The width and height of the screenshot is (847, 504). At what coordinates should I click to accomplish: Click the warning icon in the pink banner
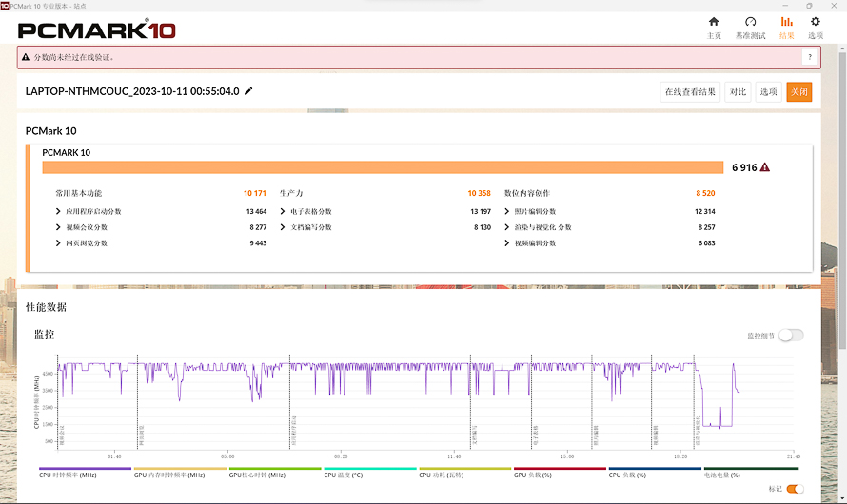click(x=26, y=57)
